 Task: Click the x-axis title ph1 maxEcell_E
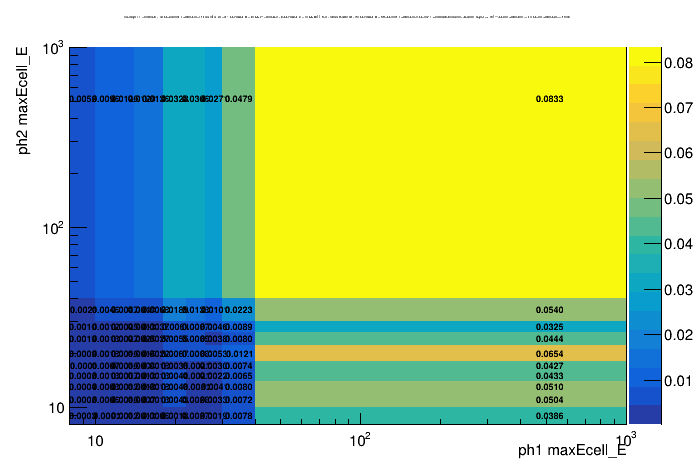572,451
